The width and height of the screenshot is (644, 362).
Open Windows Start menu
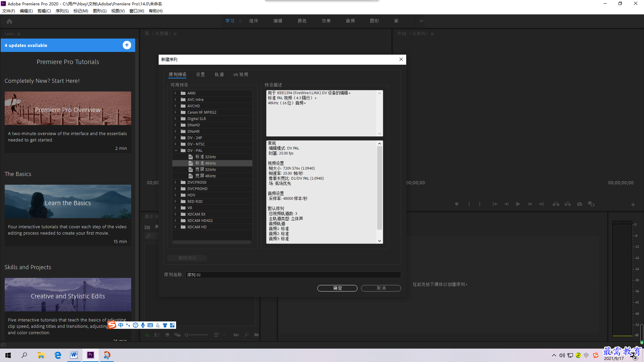[x=8, y=355]
